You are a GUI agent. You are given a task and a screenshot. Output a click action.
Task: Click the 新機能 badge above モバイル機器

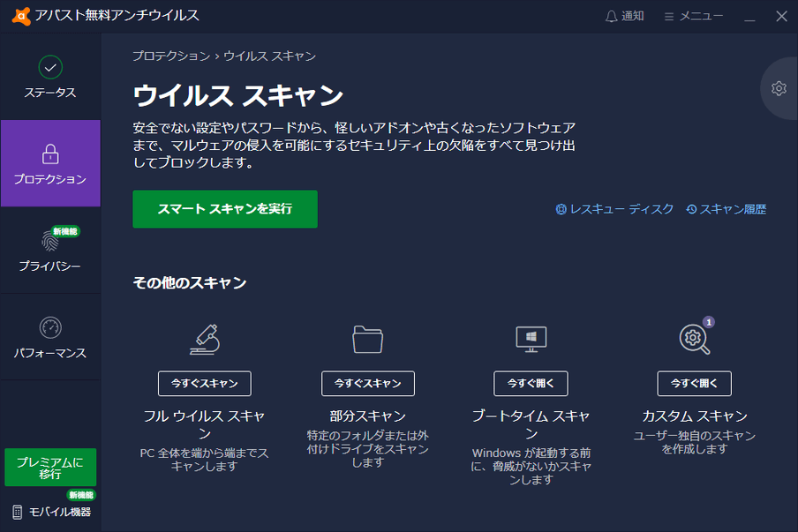pyautogui.click(x=81, y=495)
